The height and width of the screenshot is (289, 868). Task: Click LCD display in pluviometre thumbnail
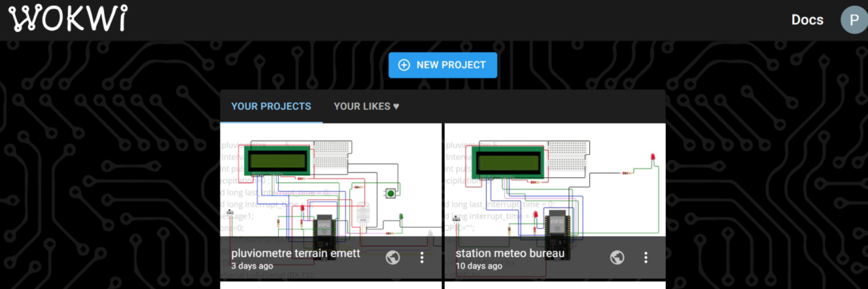[x=278, y=161]
